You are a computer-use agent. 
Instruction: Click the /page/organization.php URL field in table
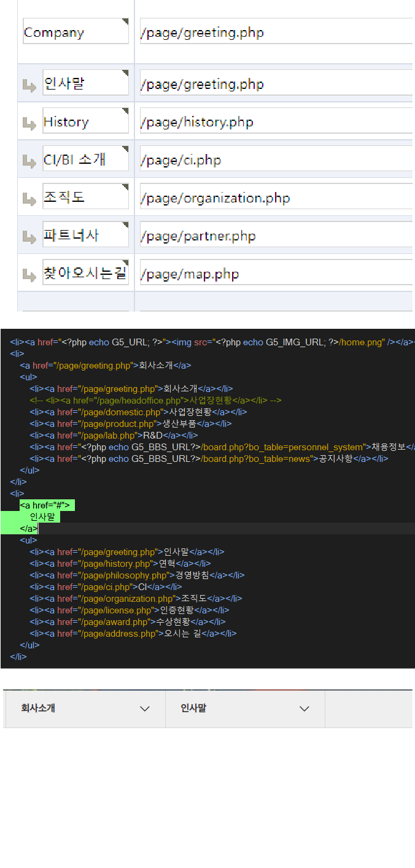coord(276,196)
